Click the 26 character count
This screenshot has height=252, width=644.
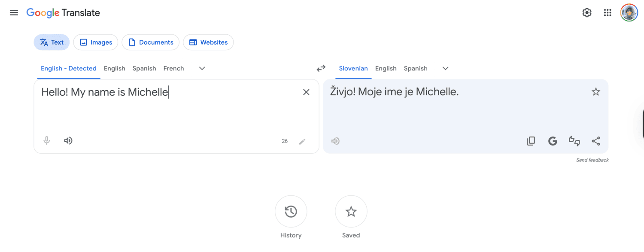click(285, 141)
